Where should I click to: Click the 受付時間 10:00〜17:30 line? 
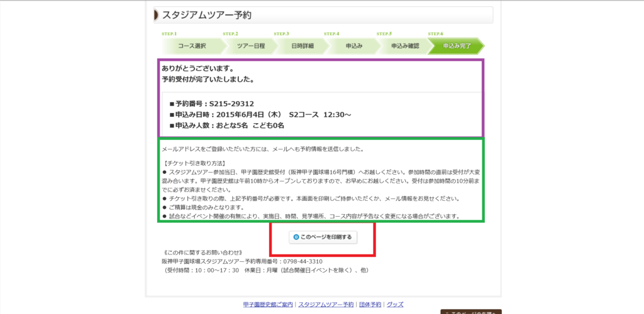click(x=265, y=271)
